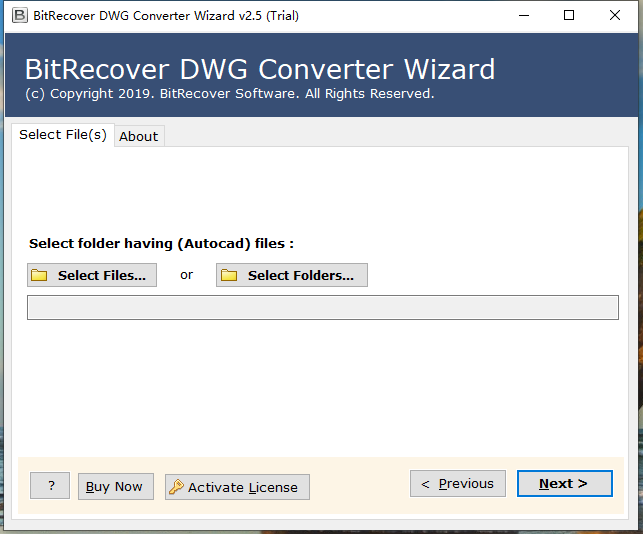Close the DWG Converter Wizard window
This screenshot has height=534, width=643.
click(x=615, y=16)
